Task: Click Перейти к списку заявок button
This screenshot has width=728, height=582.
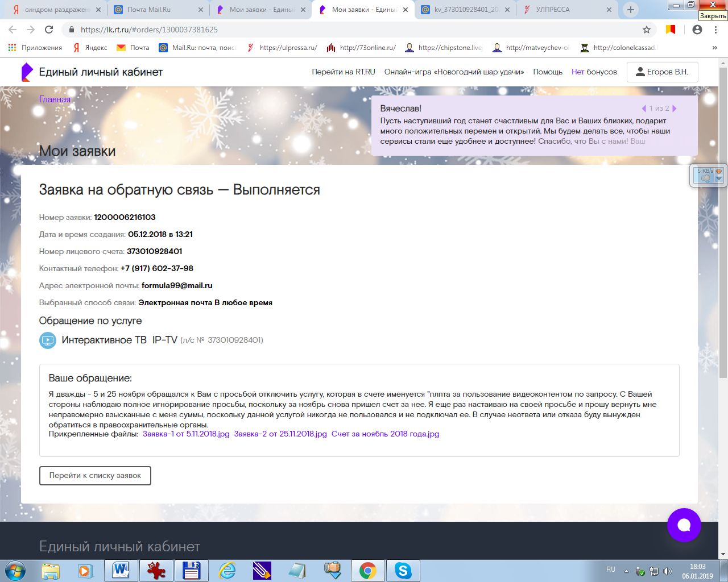Action: click(x=95, y=476)
